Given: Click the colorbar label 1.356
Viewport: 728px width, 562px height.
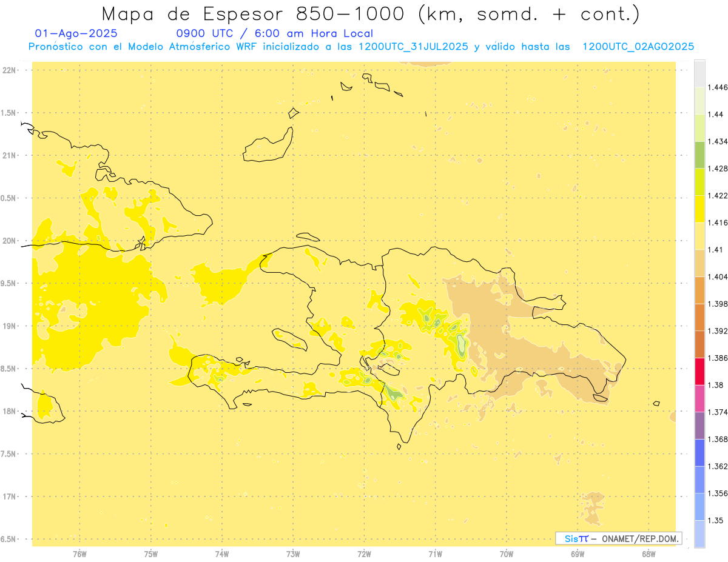Looking at the screenshot, I should [718, 493].
